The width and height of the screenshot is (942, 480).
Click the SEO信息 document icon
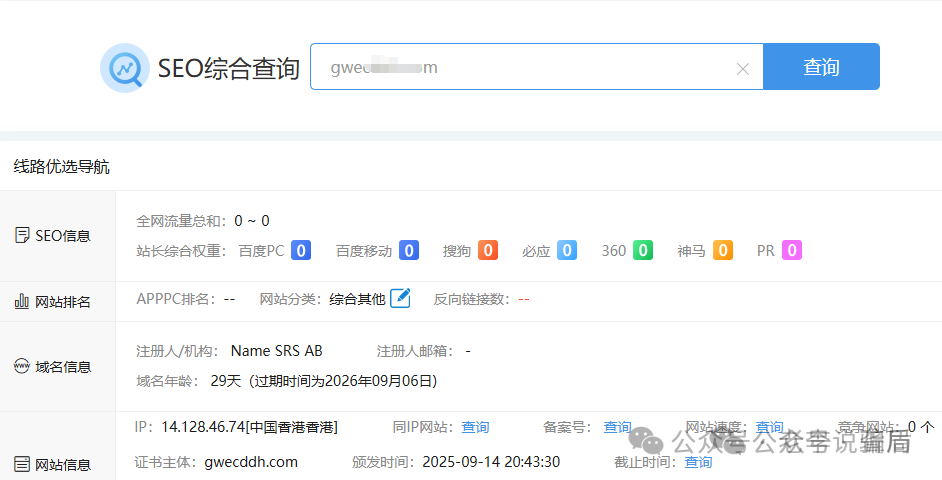click(x=22, y=235)
